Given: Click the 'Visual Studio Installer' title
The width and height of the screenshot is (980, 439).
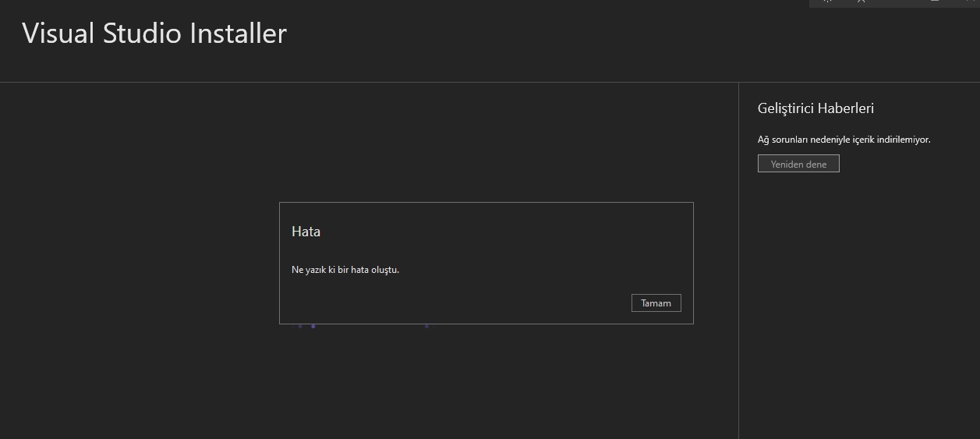Looking at the screenshot, I should (154, 34).
